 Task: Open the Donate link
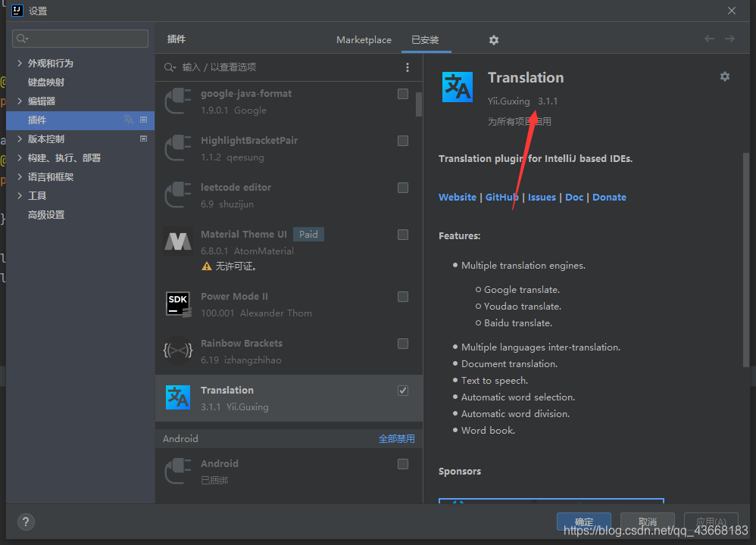(610, 197)
